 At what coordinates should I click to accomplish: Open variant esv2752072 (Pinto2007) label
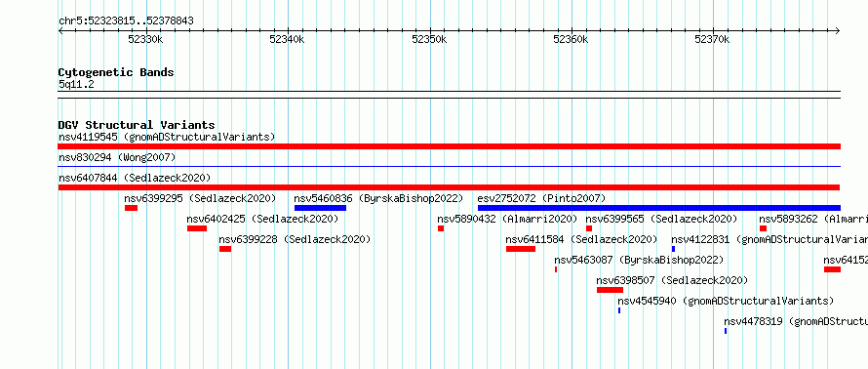point(541,198)
